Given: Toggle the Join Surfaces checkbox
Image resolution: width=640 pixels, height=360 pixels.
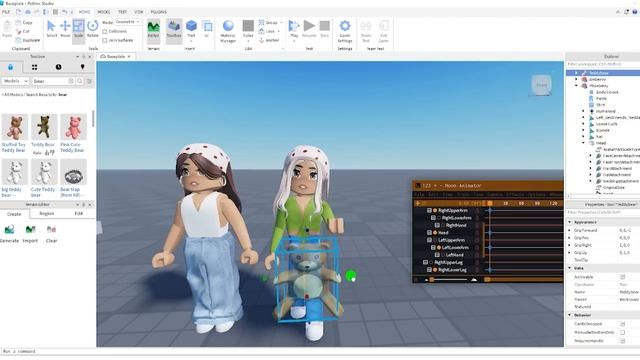Looking at the screenshot, I should pyautogui.click(x=105, y=40).
